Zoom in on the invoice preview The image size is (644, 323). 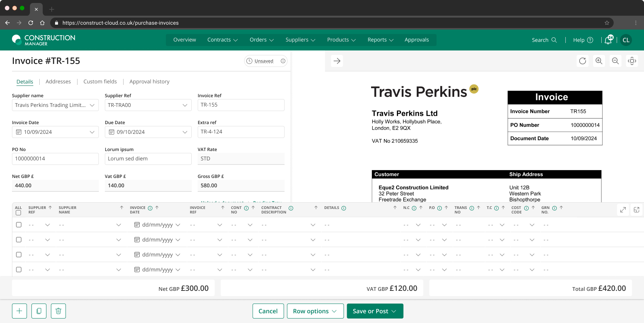pos(599,61)
